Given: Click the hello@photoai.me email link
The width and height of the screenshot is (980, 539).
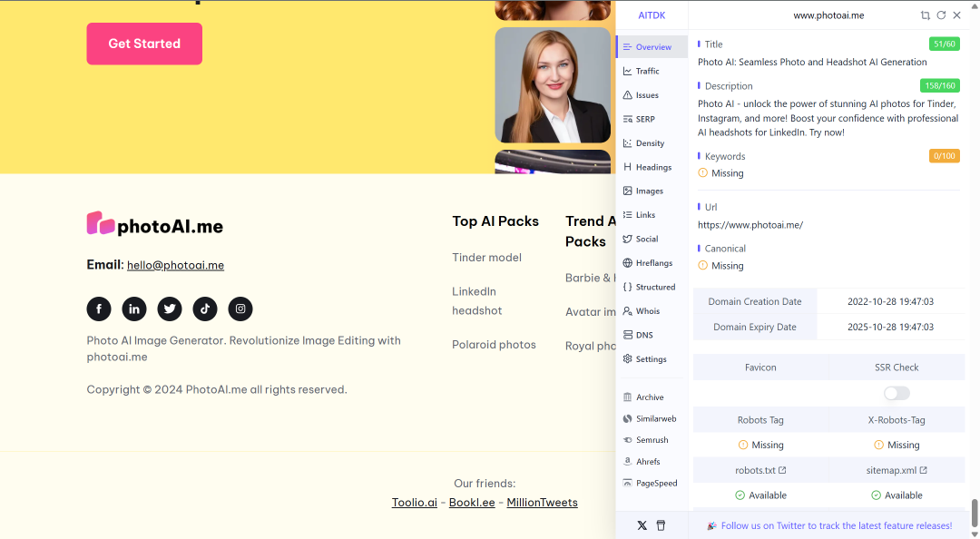Looking at the screenshot, I should (176, 265).
